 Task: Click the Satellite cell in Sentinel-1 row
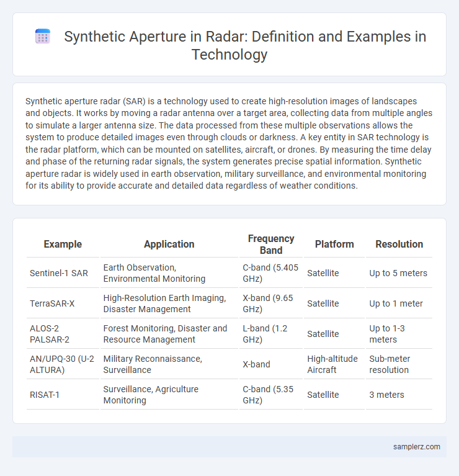click(x=334, y=273)
